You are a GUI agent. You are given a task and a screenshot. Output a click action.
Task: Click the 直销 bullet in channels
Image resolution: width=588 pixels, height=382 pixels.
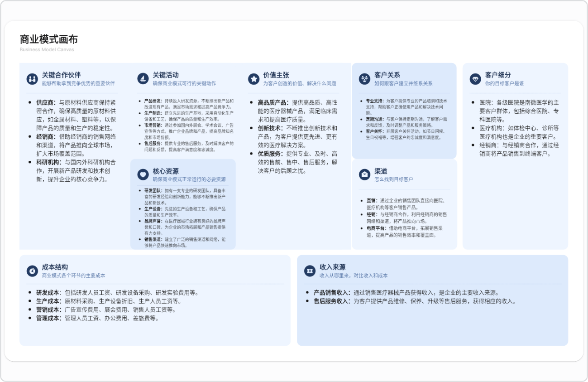point(407,203)
